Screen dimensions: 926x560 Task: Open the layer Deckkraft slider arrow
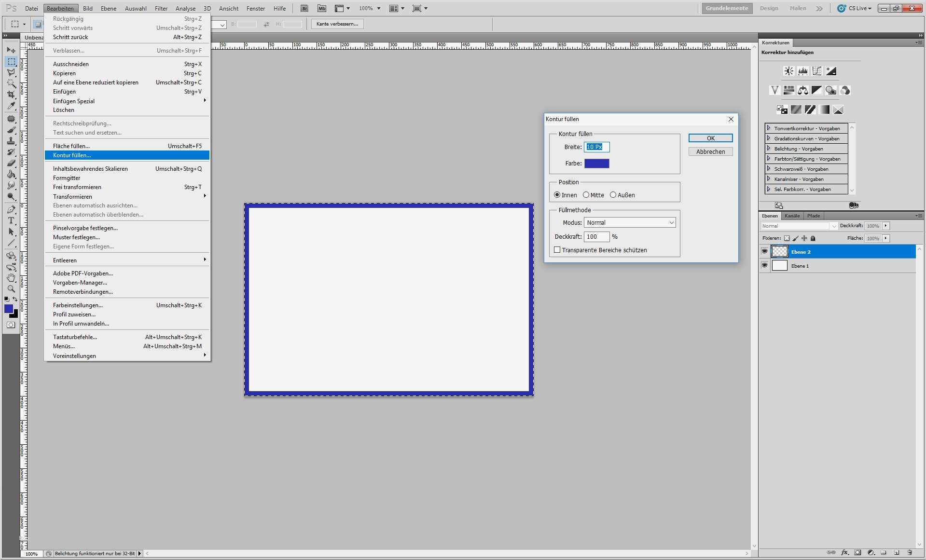click(886, 226)
